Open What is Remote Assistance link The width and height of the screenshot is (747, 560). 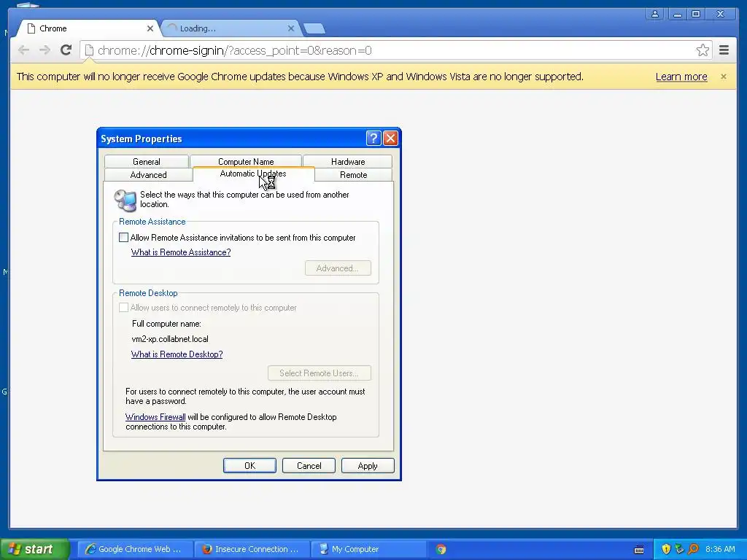pos(181,252)
